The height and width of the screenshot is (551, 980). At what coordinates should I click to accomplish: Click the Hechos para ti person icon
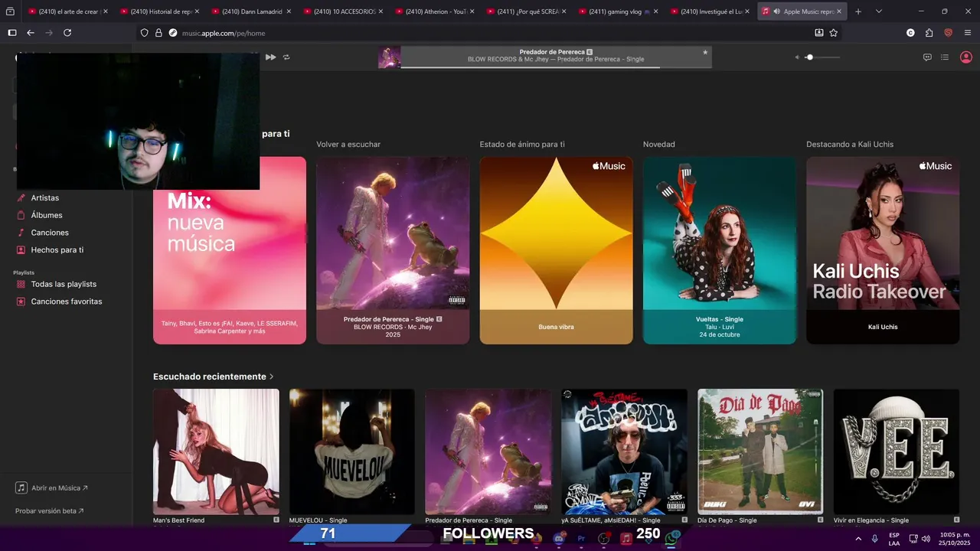pyautogui.click(x=21, y=250)
